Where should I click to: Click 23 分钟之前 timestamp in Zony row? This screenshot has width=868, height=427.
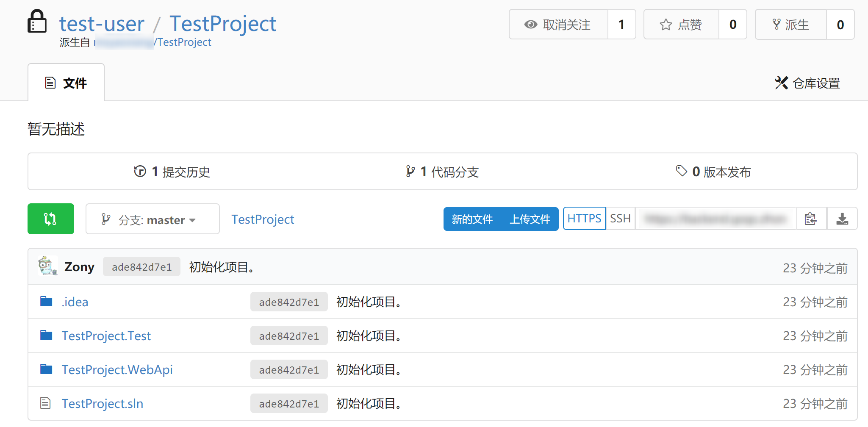point(815,268)
